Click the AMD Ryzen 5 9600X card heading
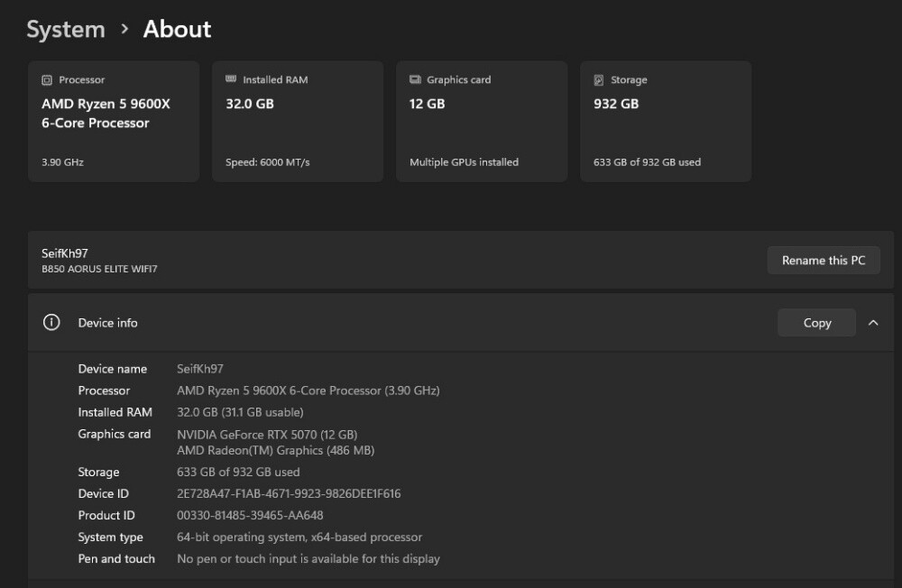 (x=106, y=114)
